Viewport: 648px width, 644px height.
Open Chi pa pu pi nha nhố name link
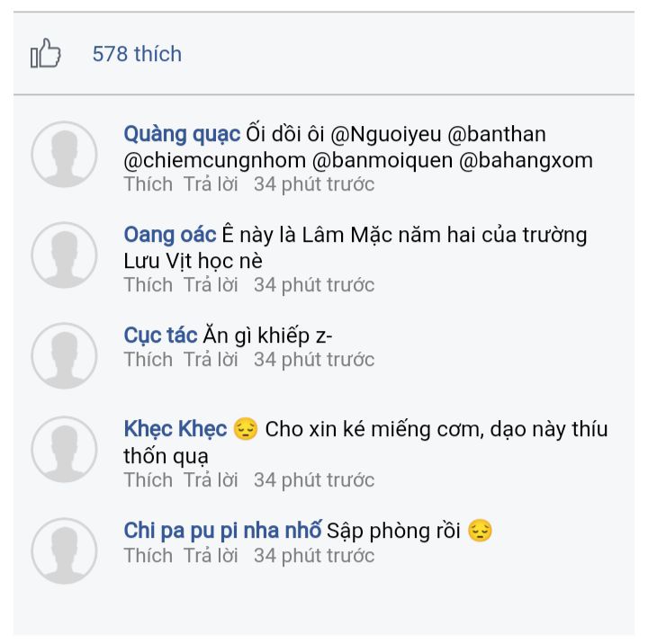point(222,531)
